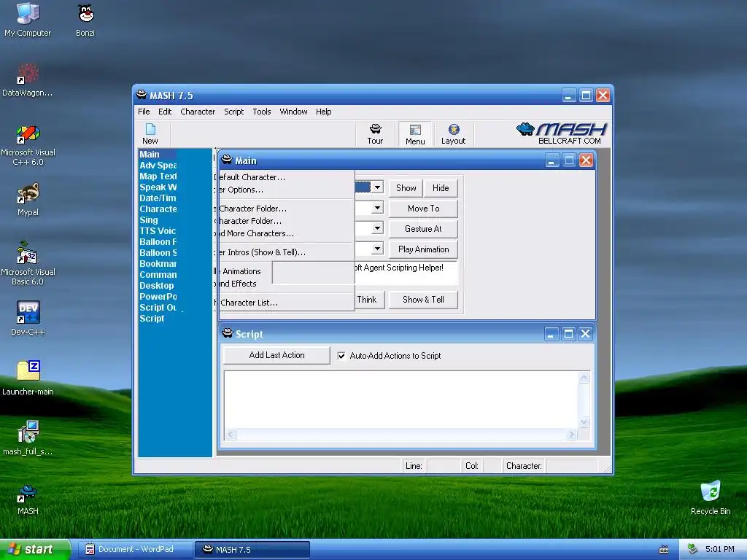
Task: Click the Gesture At button
Action: point(424,229)
